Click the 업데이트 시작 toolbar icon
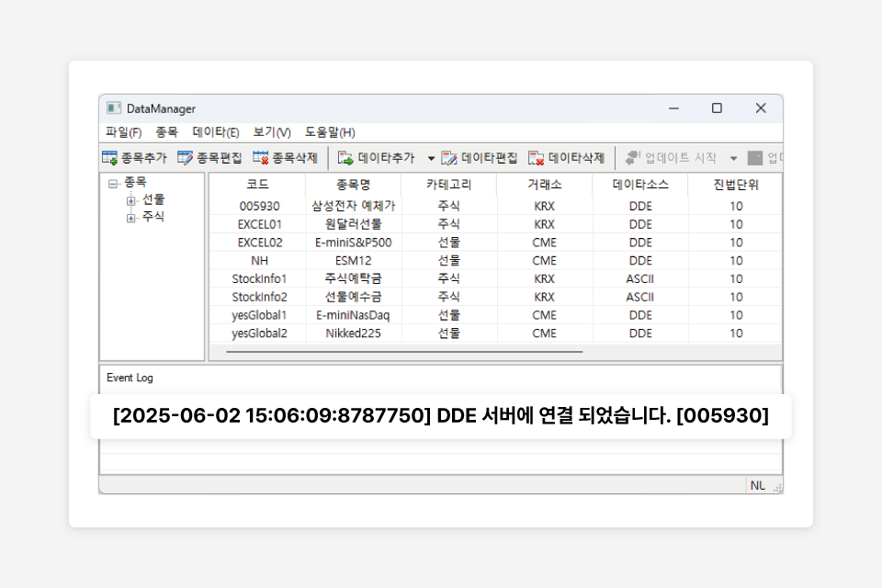Image resolution: width=882 pixels, height=588 pixels. tap(633, 158)
